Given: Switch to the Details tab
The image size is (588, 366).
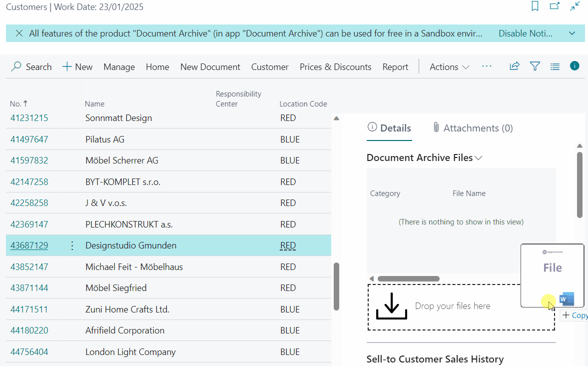Looking at the screenshot, I should 389,127.
